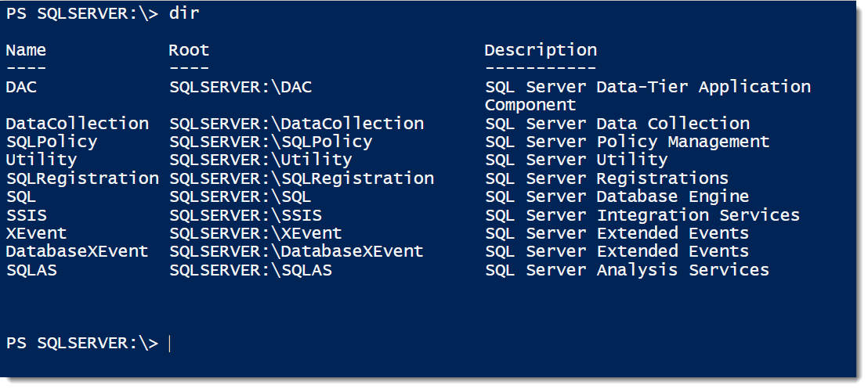The height and width of the screenshot is (389, 868).
Task: Place the cursor at the bottom prompt
Action: [169, 344]
